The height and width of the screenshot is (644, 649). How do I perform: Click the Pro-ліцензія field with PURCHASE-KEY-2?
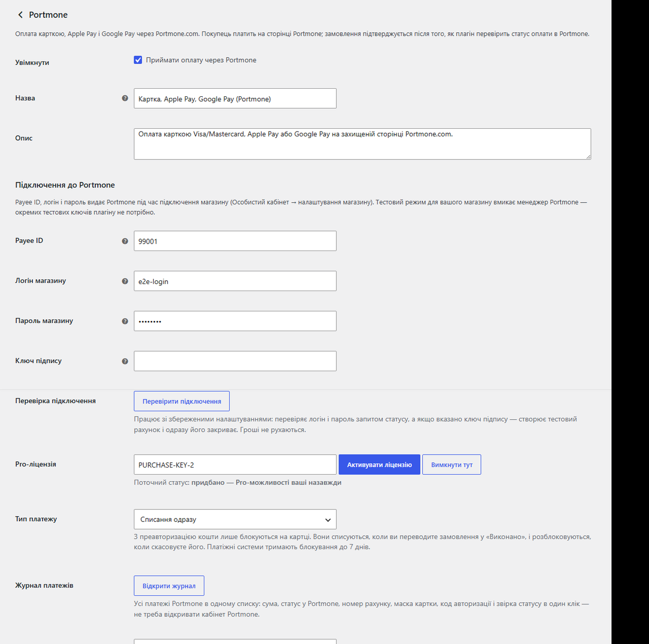point(235,464)
